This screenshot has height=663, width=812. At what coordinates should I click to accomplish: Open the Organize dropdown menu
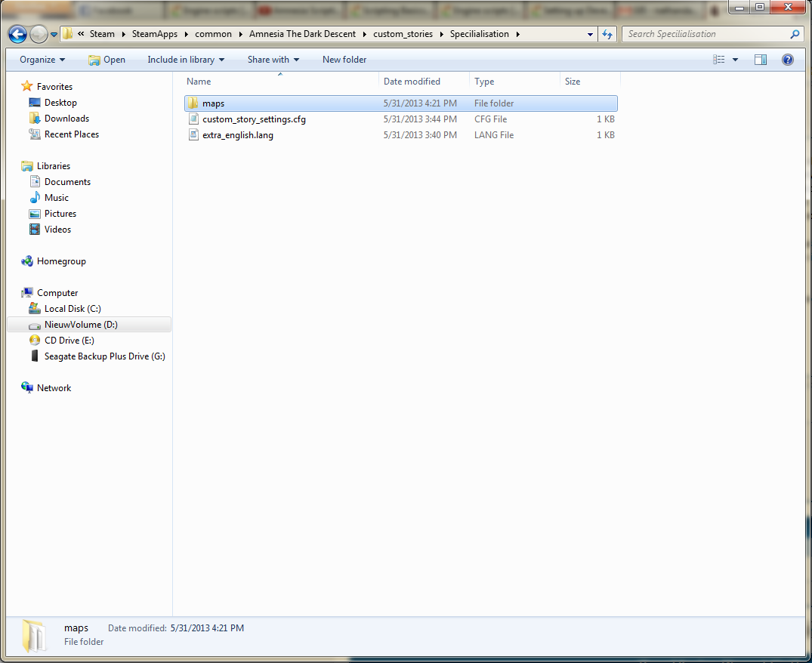pyautogui.click(x=42, y=60)
